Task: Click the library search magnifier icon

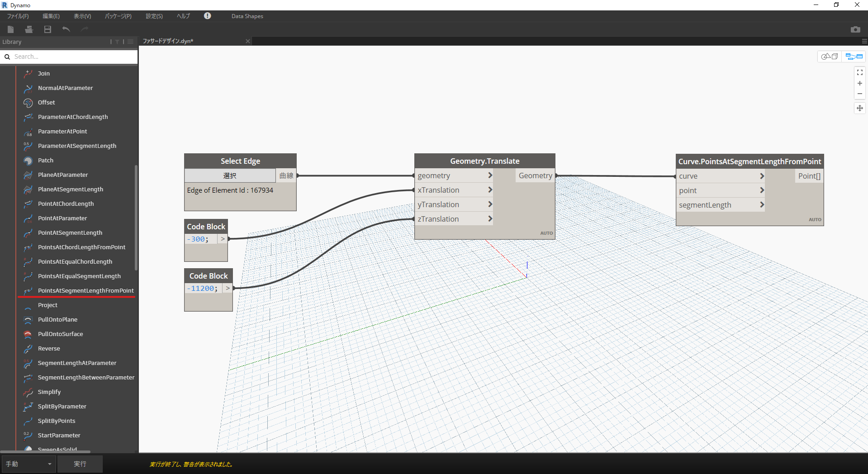Action: (x=7, y=57)
